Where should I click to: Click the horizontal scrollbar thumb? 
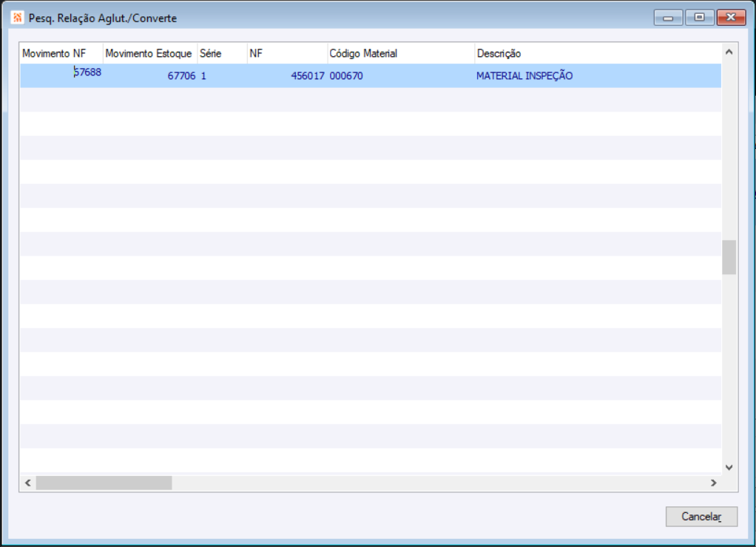(104, 483)
